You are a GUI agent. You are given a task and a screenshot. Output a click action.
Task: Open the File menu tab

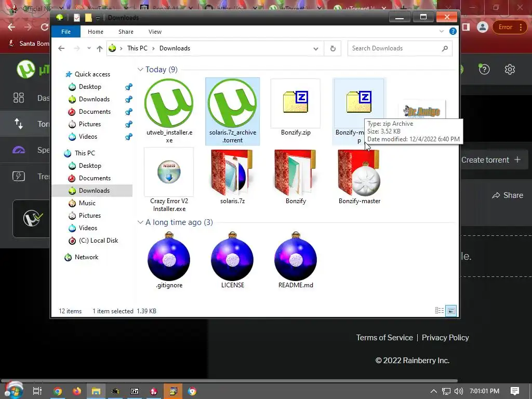point(66,32)
